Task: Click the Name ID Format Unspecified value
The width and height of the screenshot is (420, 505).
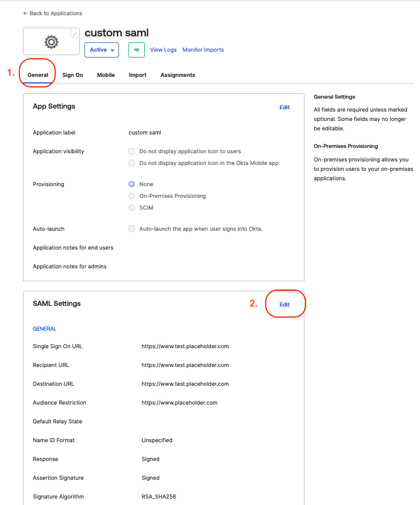Action: (157, 440)
